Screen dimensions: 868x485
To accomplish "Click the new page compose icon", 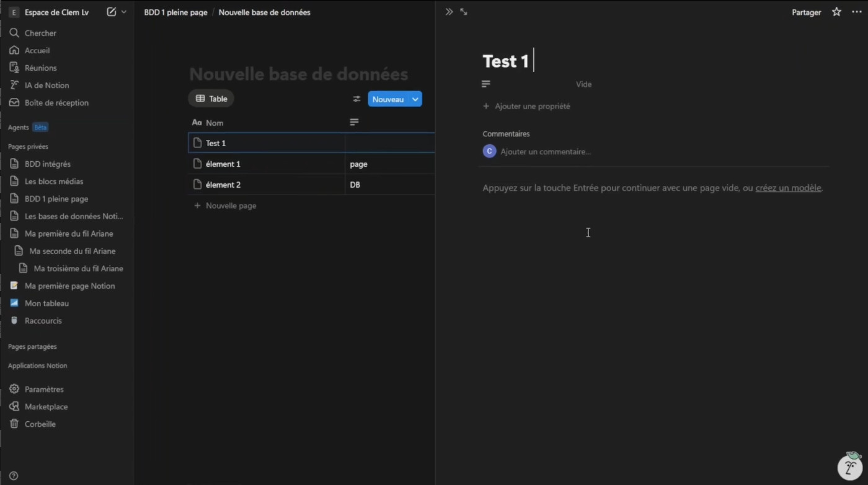I will [x=112, y=12].
